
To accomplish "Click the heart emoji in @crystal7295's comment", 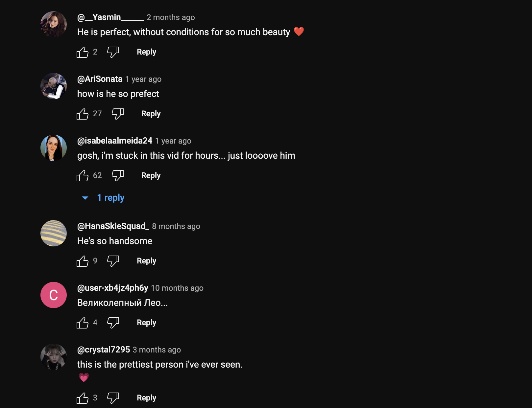I will [x=84, y=378].
